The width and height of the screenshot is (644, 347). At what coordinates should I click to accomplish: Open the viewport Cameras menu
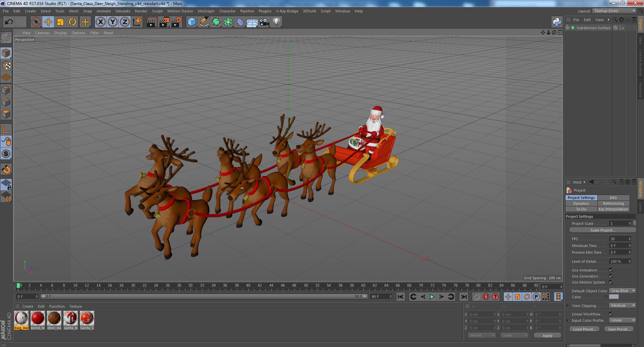[42, 33]
